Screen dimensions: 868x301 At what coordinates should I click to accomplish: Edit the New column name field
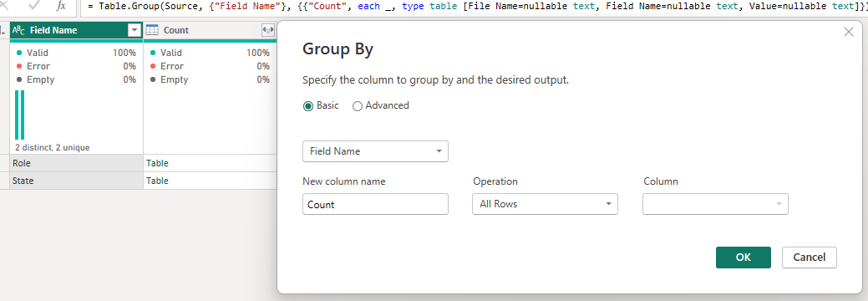point(375,204)
